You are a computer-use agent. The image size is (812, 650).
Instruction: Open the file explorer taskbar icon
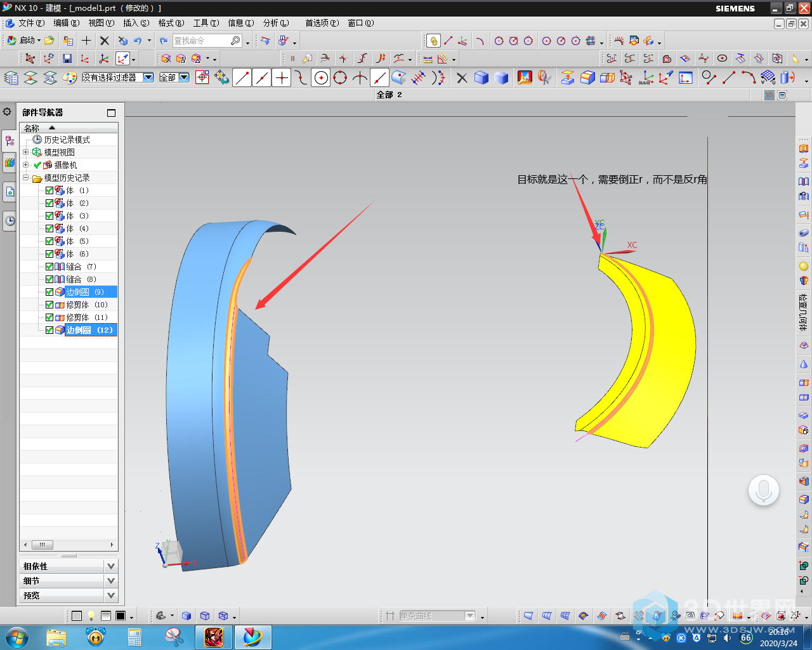coord(56,637)
